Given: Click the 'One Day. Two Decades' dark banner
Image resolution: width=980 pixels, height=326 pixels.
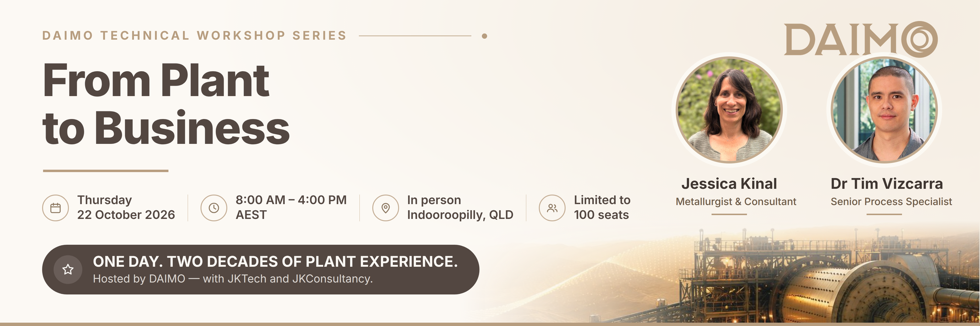Looking at the screenshot, I should coord(261,270).
